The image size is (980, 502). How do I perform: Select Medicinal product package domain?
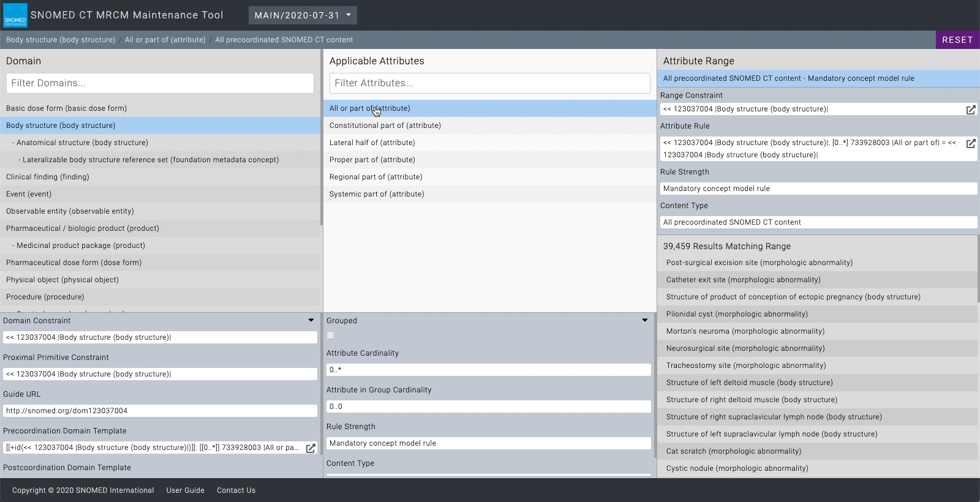coord(160,245)
